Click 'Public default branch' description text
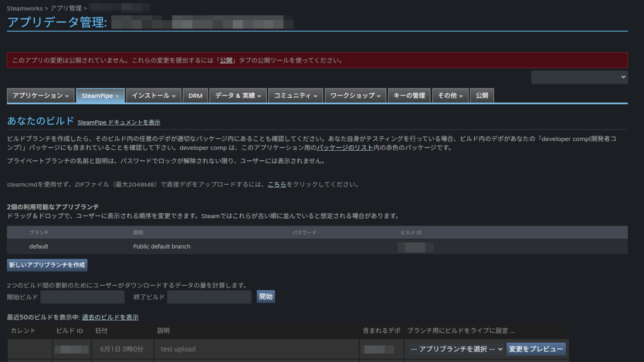This screenshot has width=644, height=362. coord(162,247)
